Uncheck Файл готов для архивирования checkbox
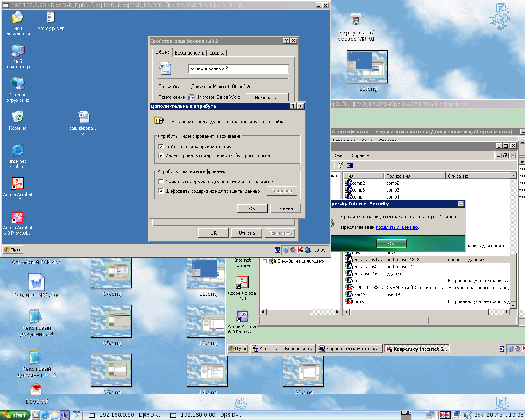This screenshot has height=420, width=525. pos(161,146)
